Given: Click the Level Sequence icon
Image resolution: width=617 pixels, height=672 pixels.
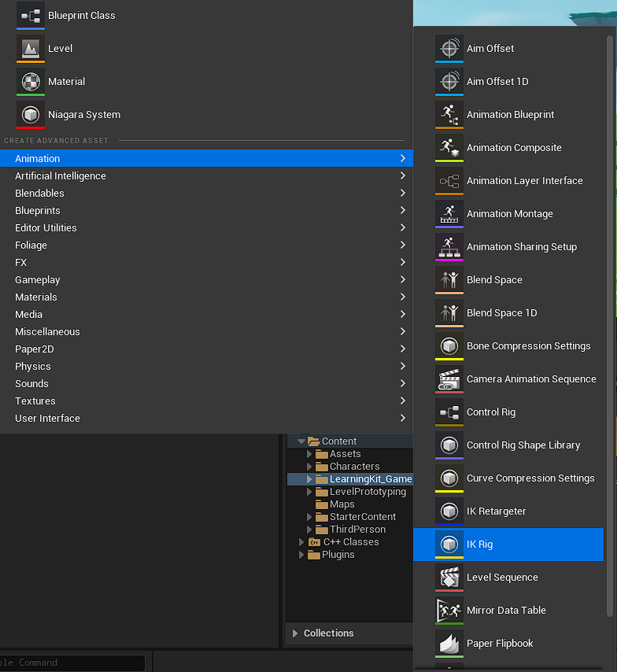Looking at the screenshot, I should pos(449,577).
